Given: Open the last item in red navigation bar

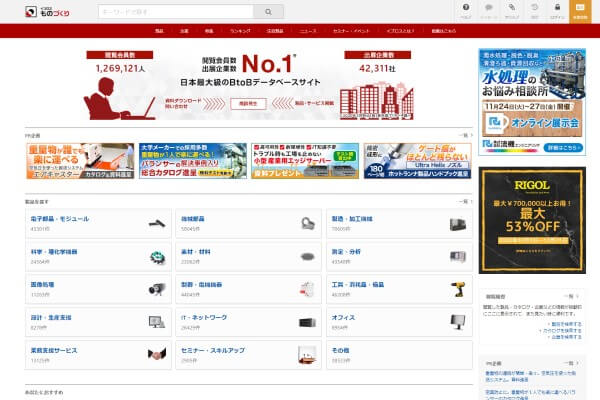Looking at the screenshot, I should 444,31.
